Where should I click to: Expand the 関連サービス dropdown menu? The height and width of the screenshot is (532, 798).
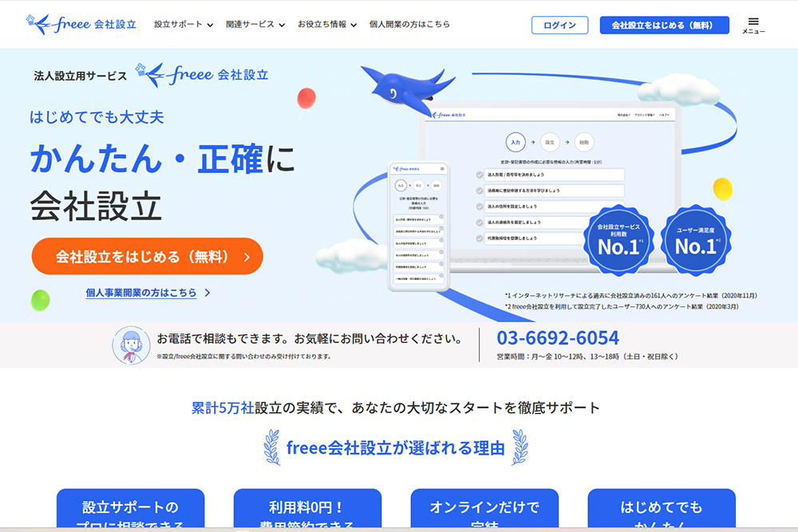pyautogui.click(x=255, y=25)
